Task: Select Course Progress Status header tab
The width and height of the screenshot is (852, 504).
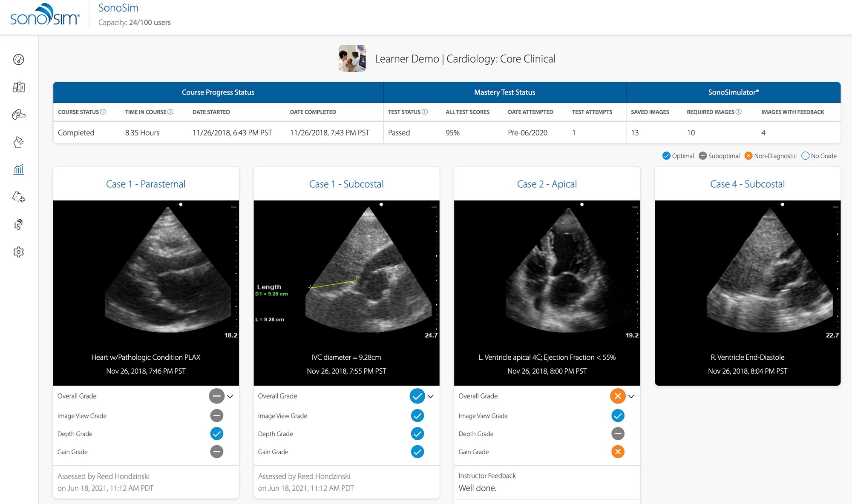Action: (x=218, y=92)
